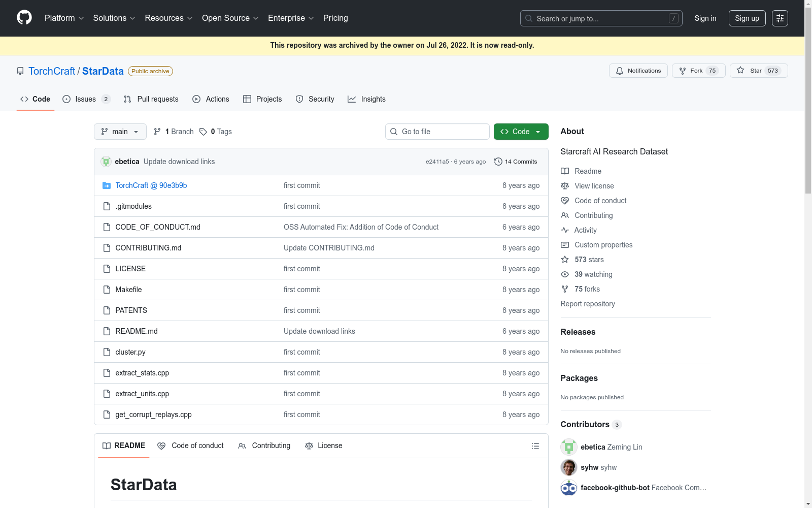
Task: Click the Sign in link
Action: click(705, 18)
